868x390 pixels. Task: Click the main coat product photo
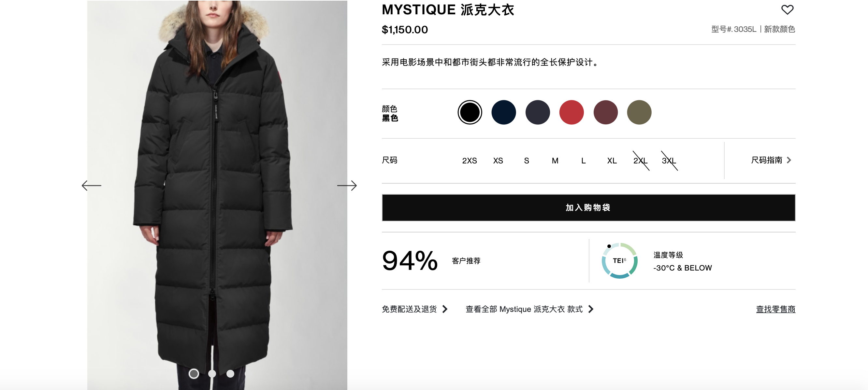[217, 195]
